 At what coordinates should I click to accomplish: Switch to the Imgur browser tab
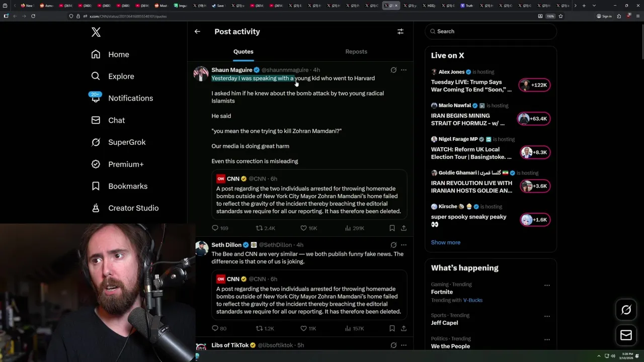180,6
